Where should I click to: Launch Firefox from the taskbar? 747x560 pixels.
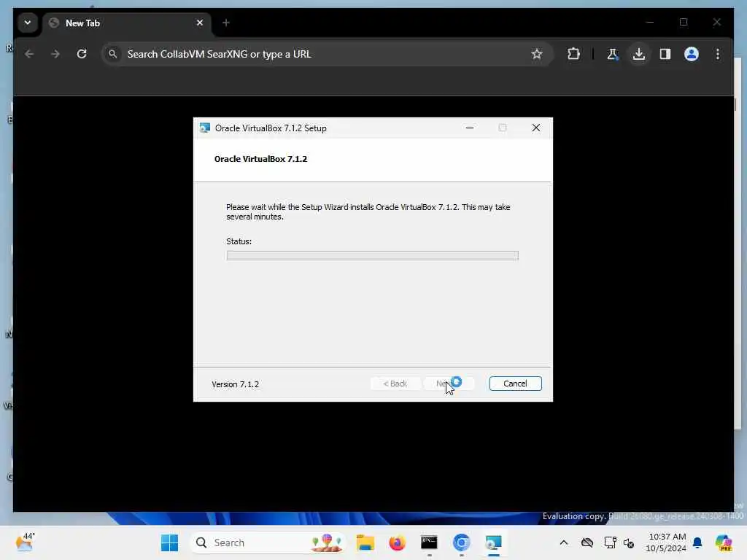[x=397, y=542]
